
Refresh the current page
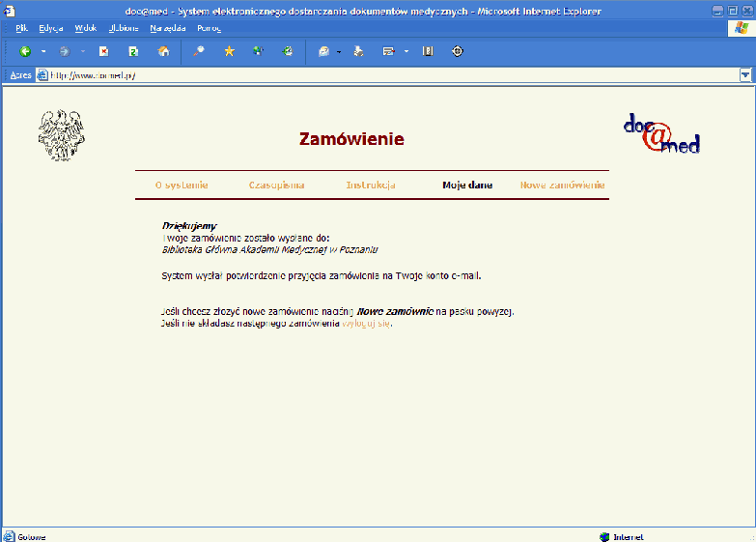click(133, 51)
